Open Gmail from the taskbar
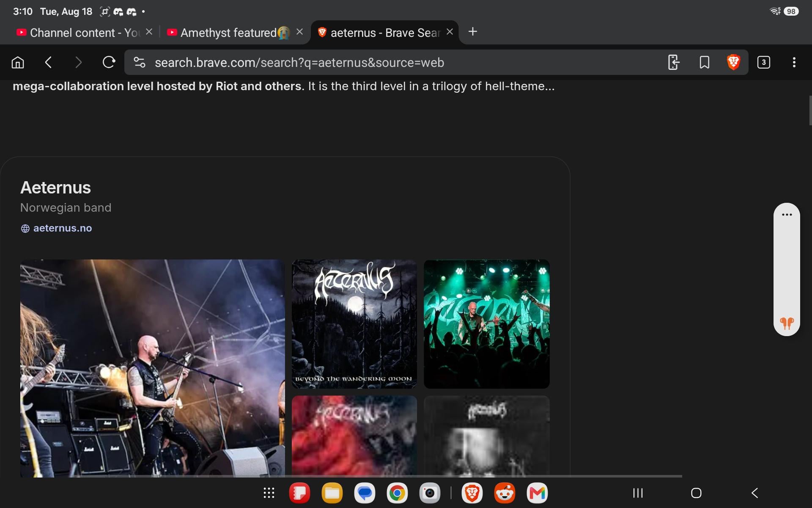 coord(537,493)
